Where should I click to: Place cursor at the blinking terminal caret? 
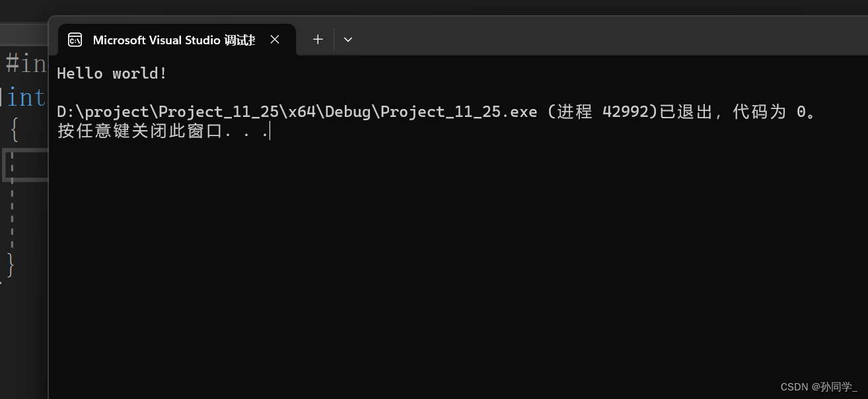point(270,131)
